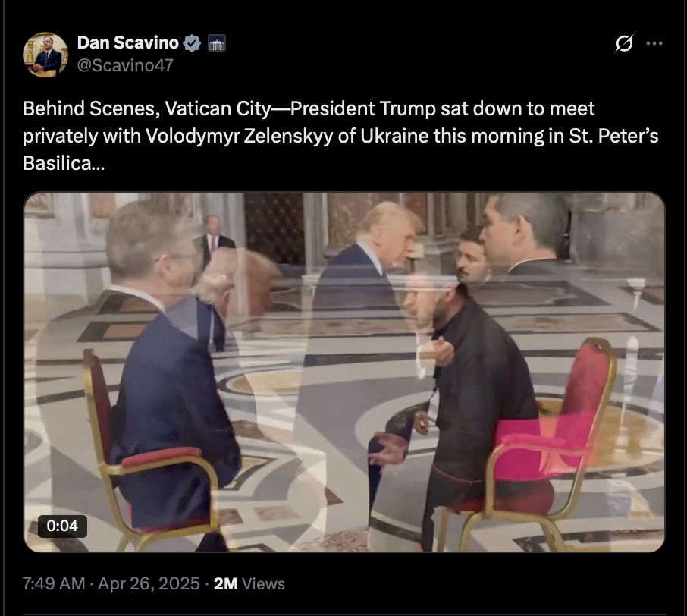687x616 pixels.
Task: Click the Apr 26, 2025 date
Action: [x=149, y=583]
